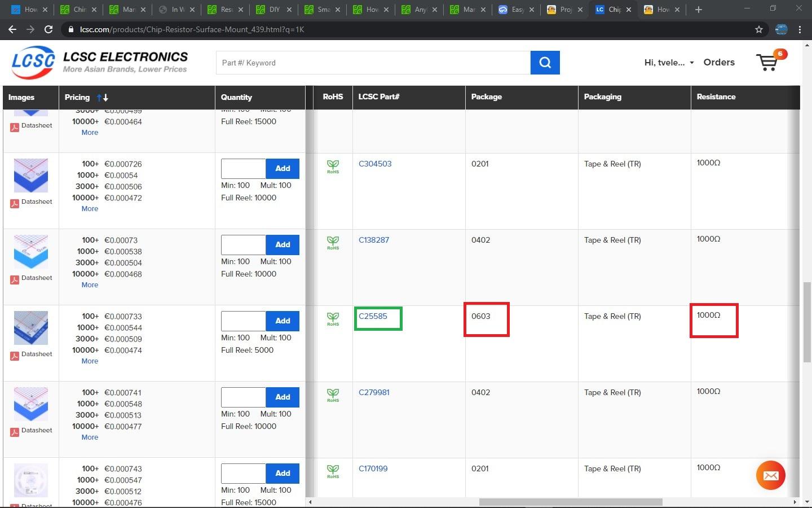Click RoHS leaf icon for C25585

[x=333, y=319]
